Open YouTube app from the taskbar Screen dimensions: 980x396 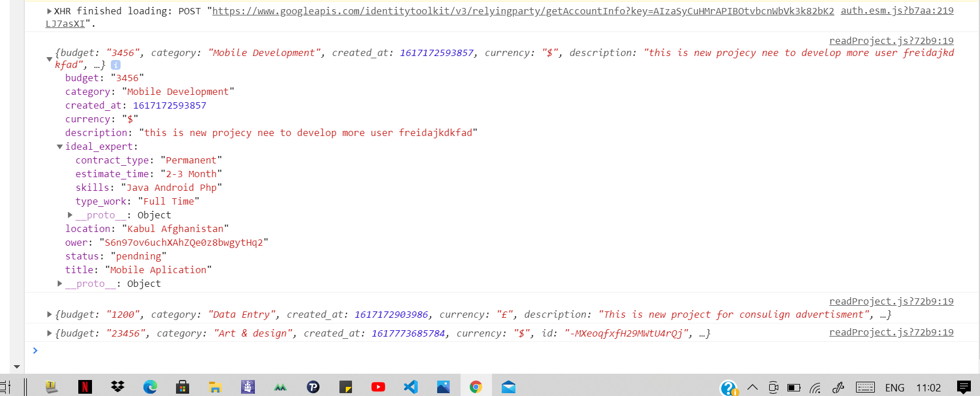pos(378,387)
